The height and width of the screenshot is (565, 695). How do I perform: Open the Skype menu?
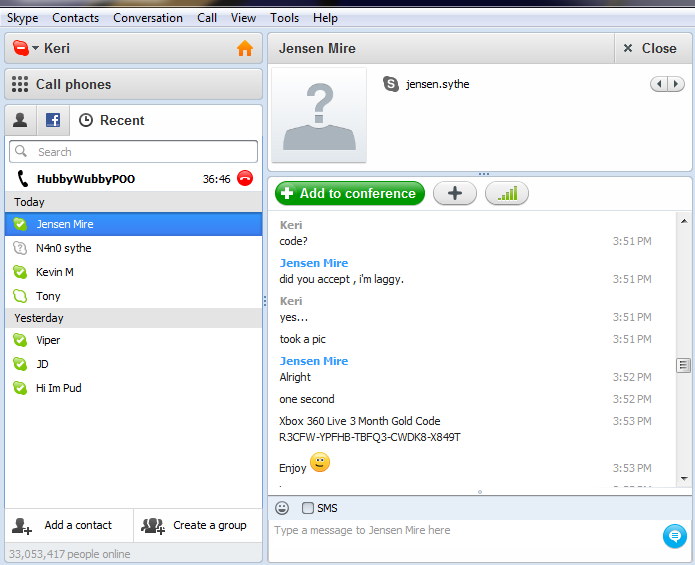(23, 18)
